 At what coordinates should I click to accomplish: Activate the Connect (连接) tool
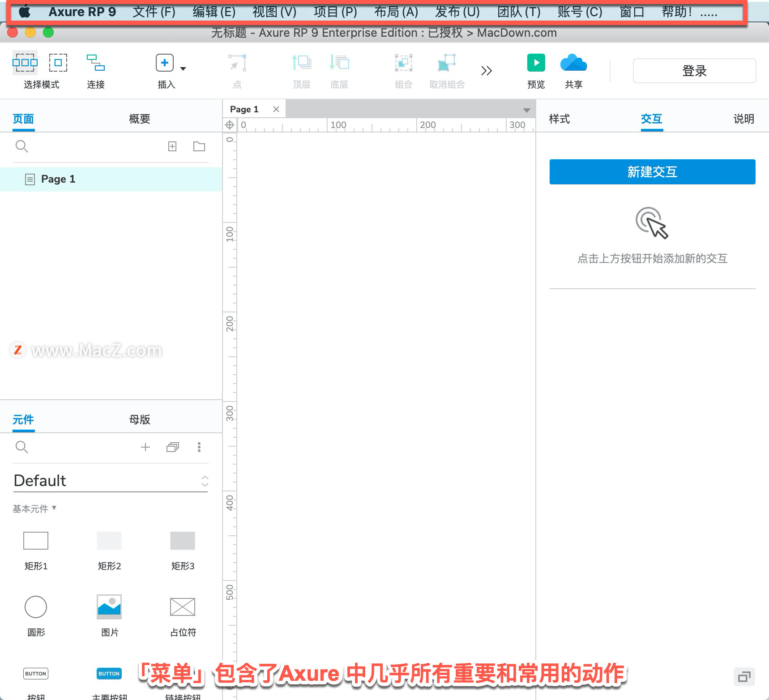96,63
